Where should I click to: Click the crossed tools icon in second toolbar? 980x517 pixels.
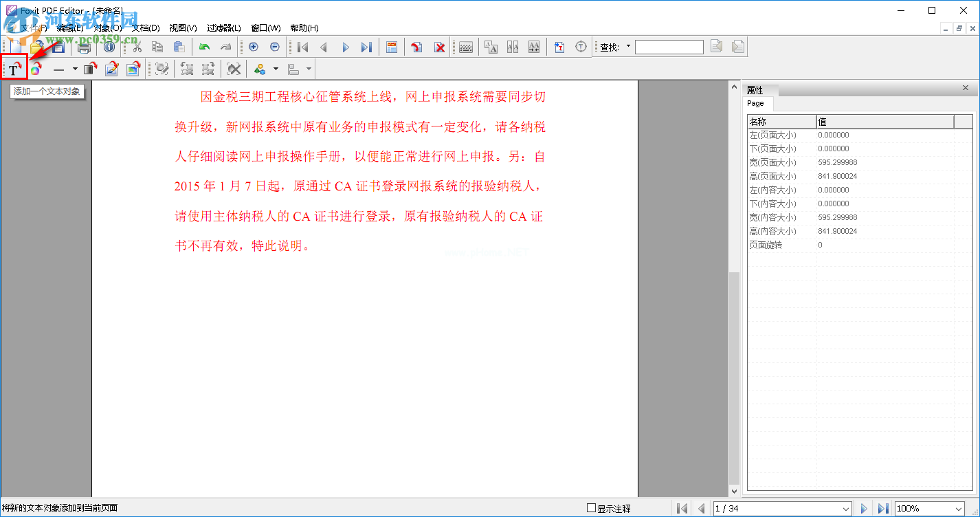coord(234,69)
